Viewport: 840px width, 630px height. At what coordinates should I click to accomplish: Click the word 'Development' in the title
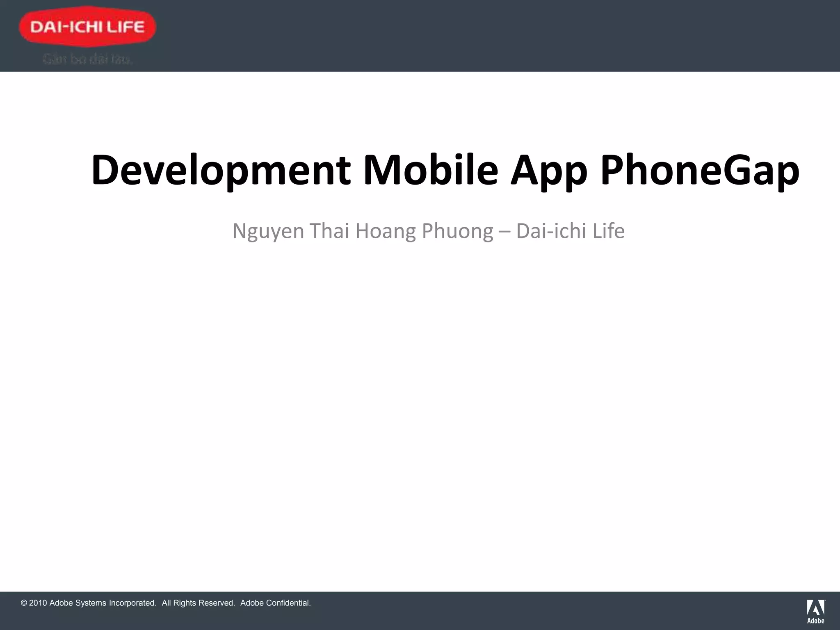click(x=221, y=170)
